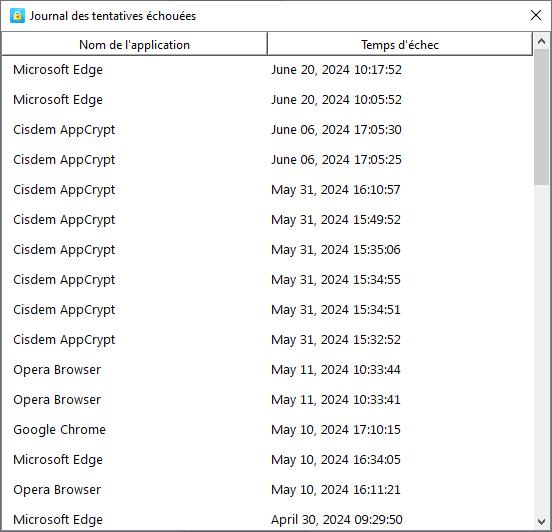This screenshot has width=552, height=532.
Task: Select the April 30, 2024 09:29:50 timestamp
Action: [337, 520]
